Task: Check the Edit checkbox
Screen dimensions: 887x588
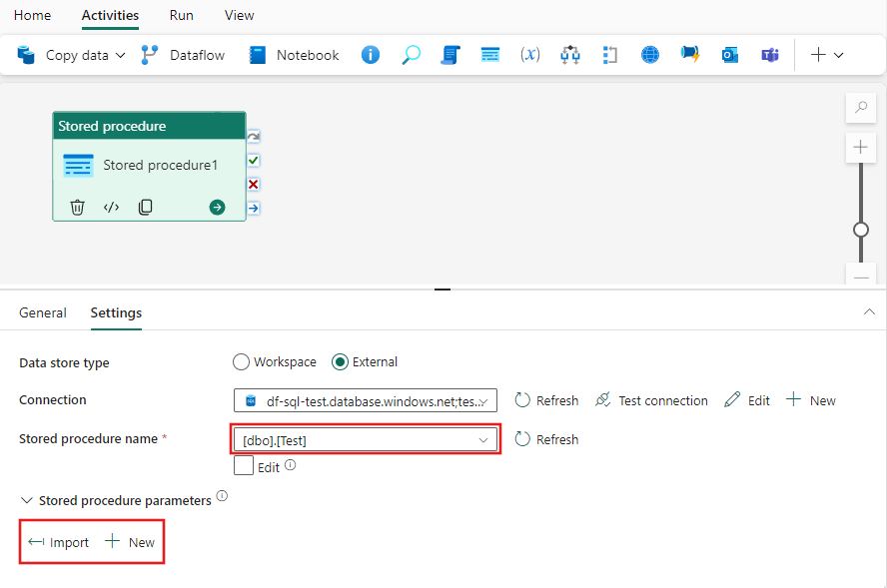Action: (x=244, y=466)
